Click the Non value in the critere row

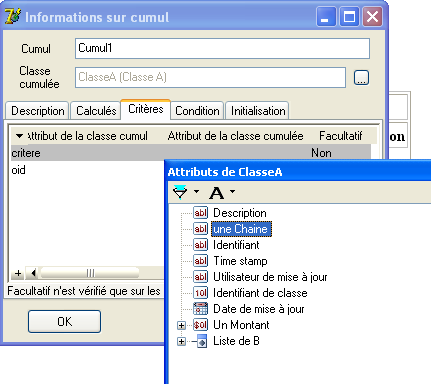click(321, 153)
